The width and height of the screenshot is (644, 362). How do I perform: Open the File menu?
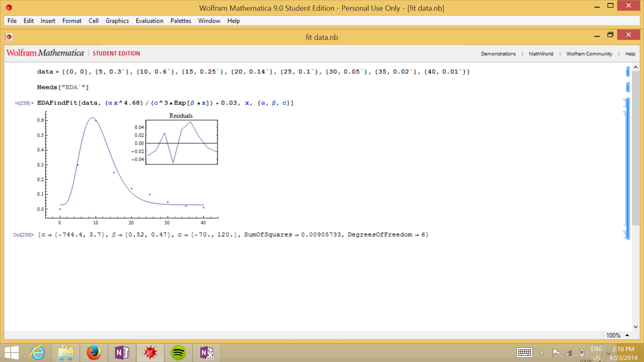12,21
